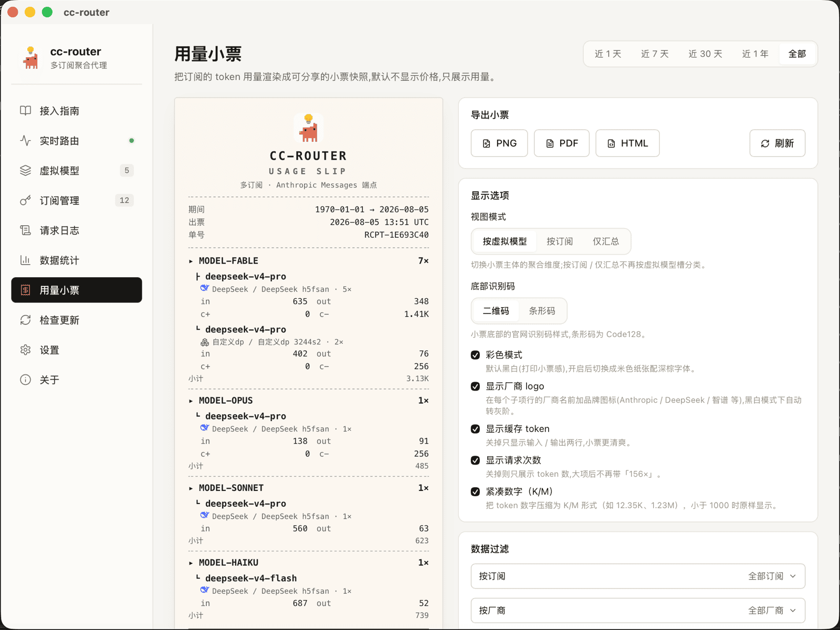Image resolution: width=840 pixels, height=630 pixels.
Task: Click the 12 badge on 订阅管理
Action: pos(124,201)
